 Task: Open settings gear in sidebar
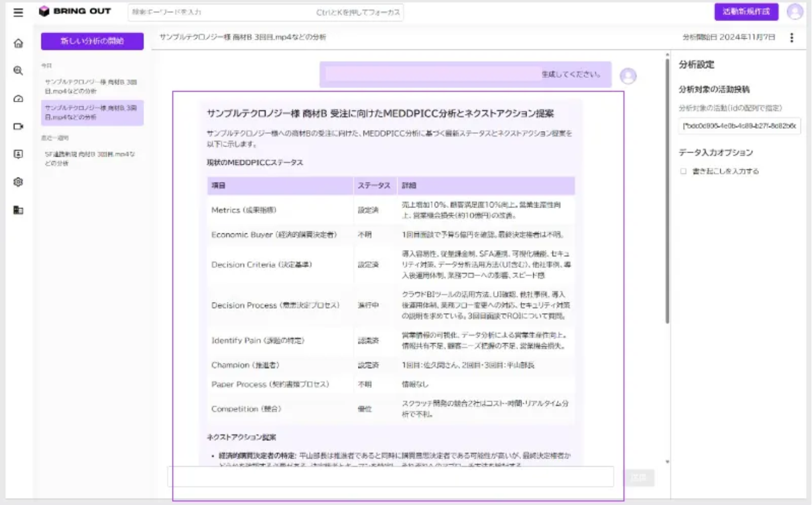[x=18, y=182]
